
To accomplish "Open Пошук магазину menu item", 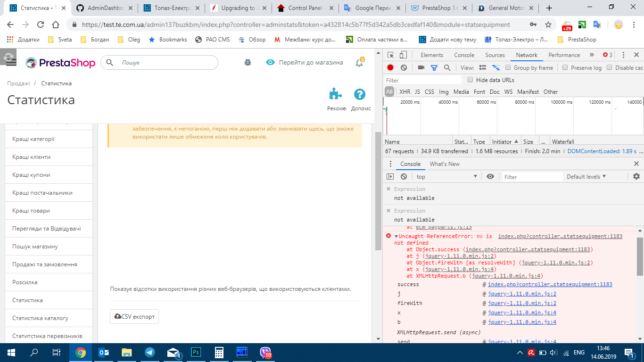I will [x=49, y=247].
